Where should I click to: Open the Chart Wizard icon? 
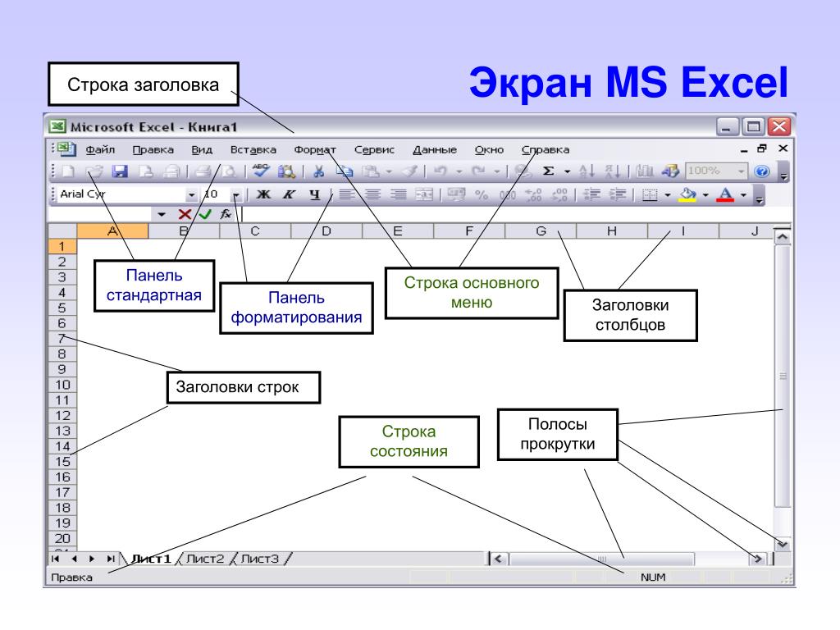pyautogui.click(x=645, y=171)
